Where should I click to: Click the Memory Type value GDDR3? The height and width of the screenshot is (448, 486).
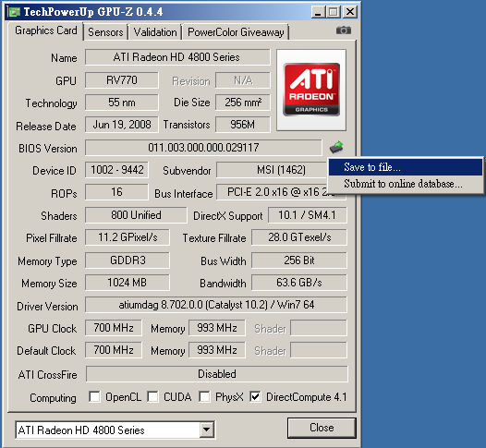[128, 260]
